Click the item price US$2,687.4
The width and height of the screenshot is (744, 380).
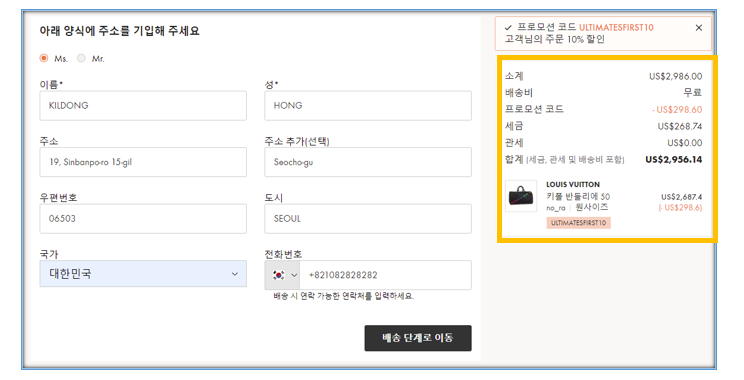click(x=681, y=197)
